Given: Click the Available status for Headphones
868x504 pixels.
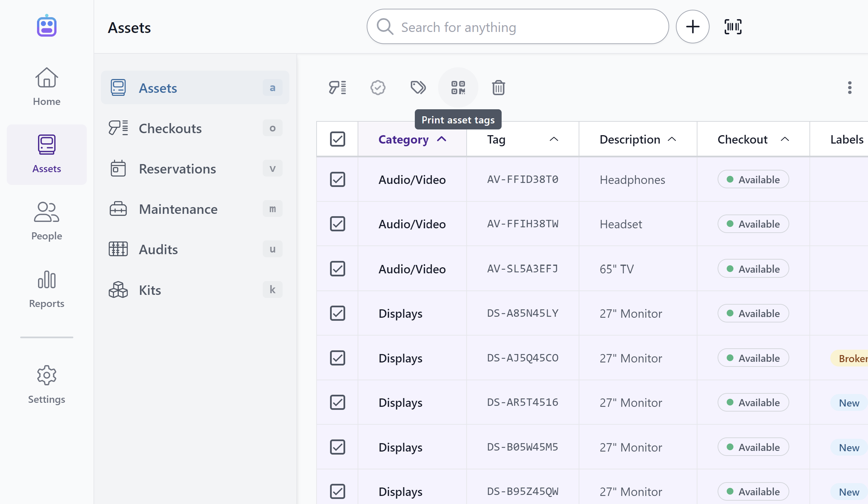Looking at the screenshot, I should click(x=753, y=179).
